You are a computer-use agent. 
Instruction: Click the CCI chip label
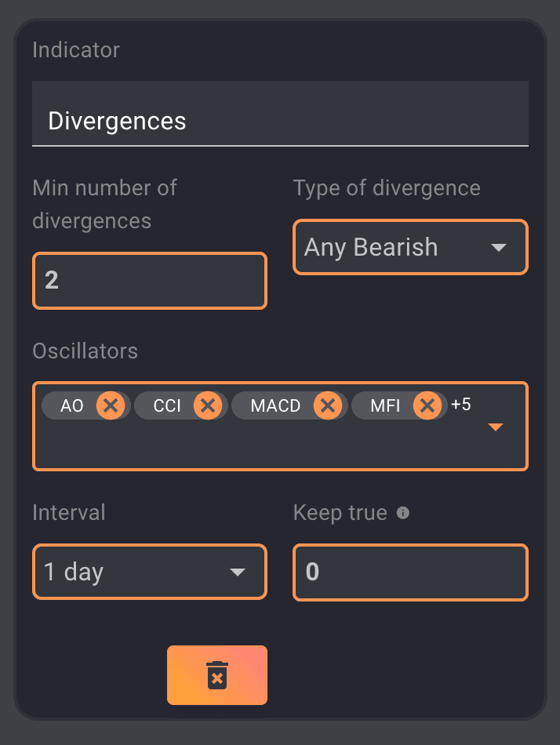coord(167,406)
